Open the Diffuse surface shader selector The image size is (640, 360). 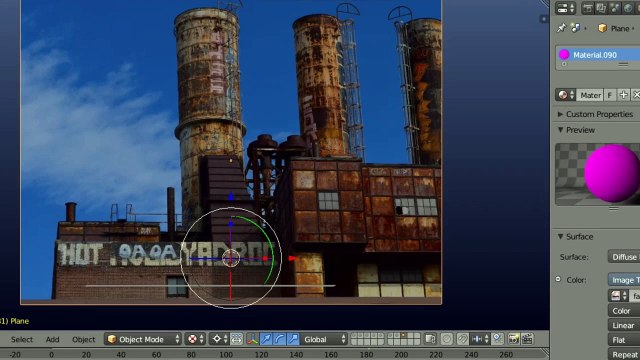pyautogui.click(x=624, y=257)
